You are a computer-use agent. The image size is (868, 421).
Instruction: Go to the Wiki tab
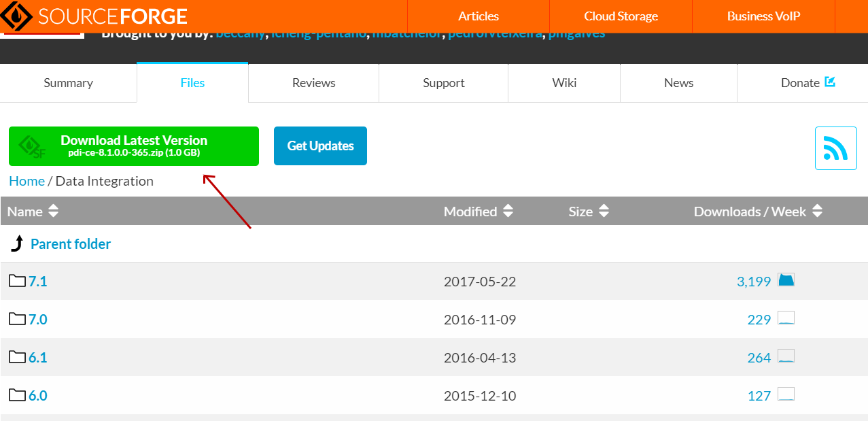(564, 83)
